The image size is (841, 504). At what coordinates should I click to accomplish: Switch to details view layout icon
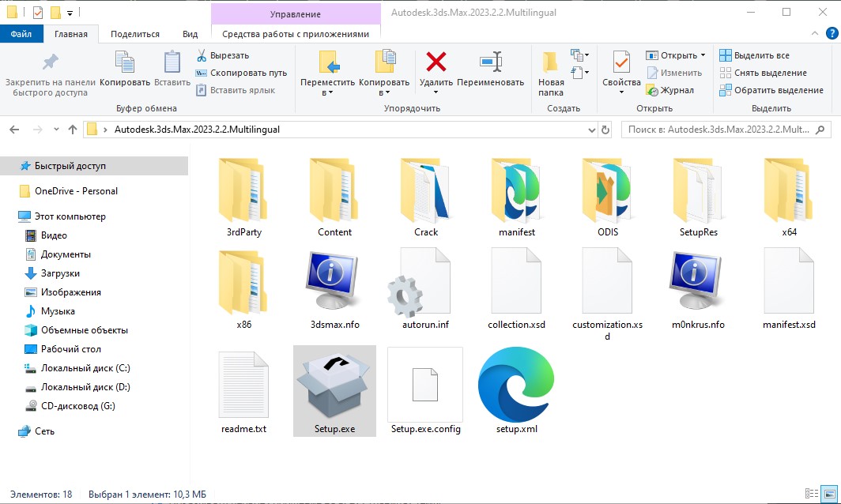(812, 494)
